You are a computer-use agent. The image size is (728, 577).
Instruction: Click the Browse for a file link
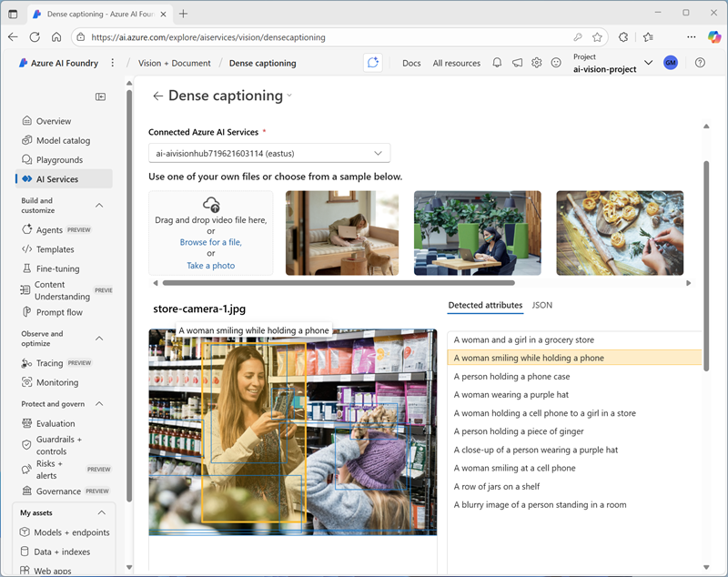click(x=210, y=243)
